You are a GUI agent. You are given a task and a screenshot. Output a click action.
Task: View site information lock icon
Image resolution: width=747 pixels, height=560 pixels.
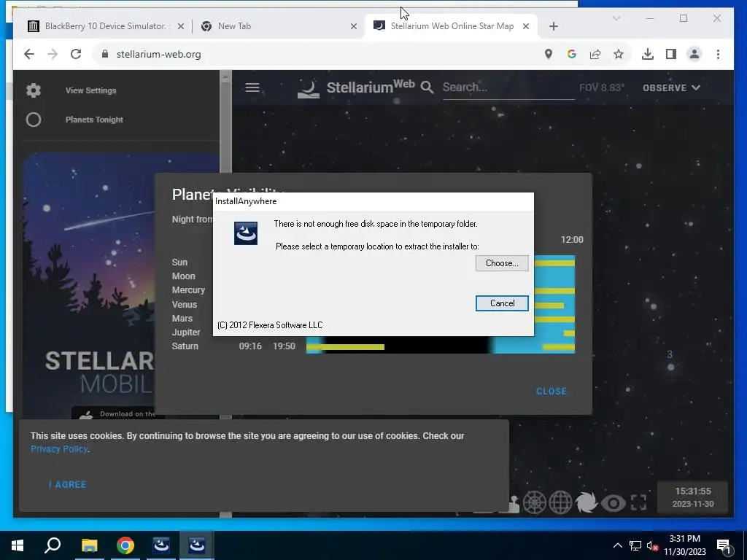[x=105, y=54]
